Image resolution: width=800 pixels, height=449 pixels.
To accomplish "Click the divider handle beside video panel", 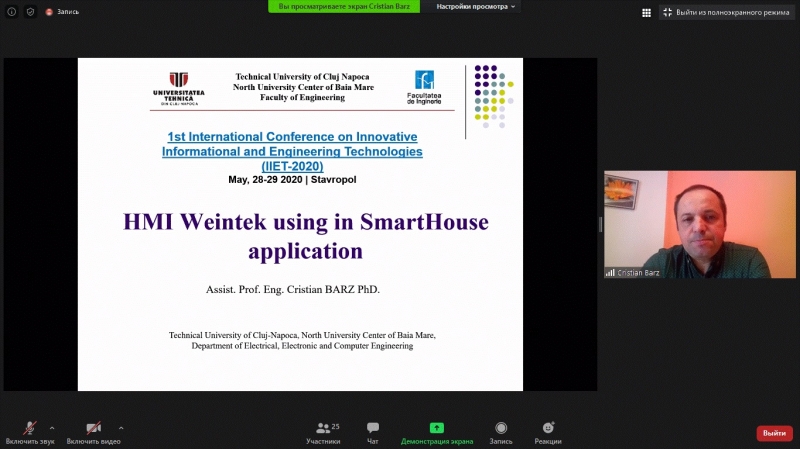I will tap(601, 224).
